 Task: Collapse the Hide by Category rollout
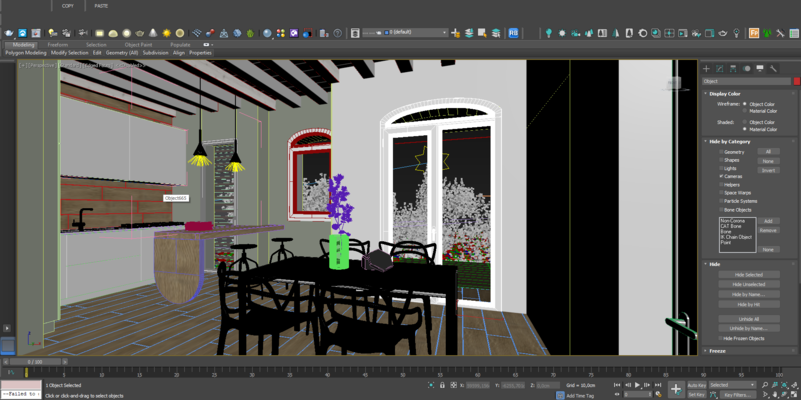coord(729,141)
